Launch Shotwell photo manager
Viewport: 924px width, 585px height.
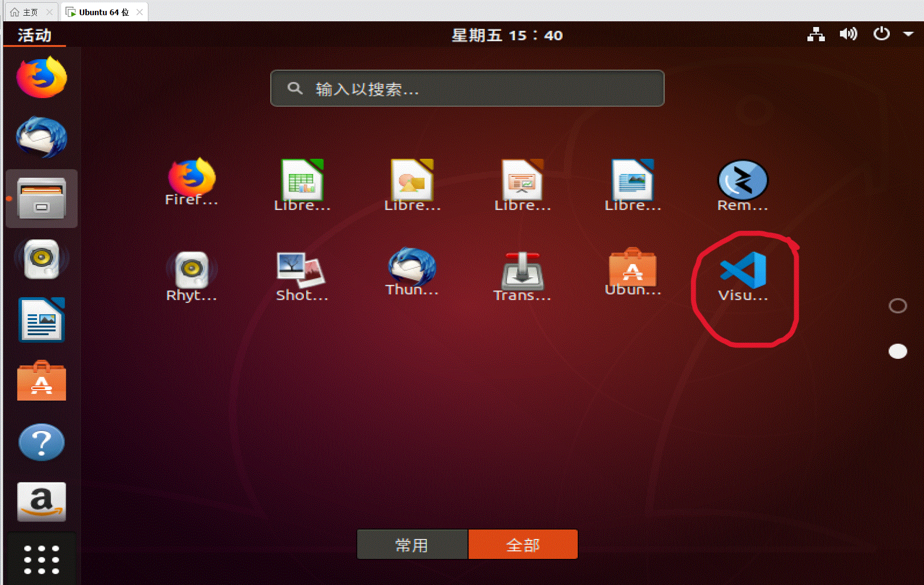pyautogui.click(x=302, y=276)
